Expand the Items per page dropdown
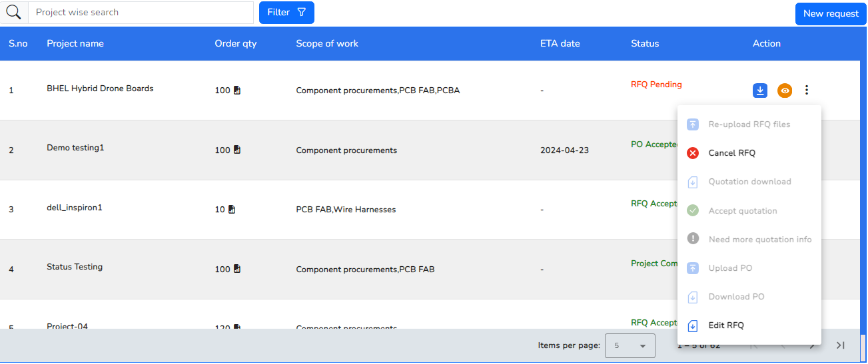This screenshot has height=364, width=868. point(630,346)
